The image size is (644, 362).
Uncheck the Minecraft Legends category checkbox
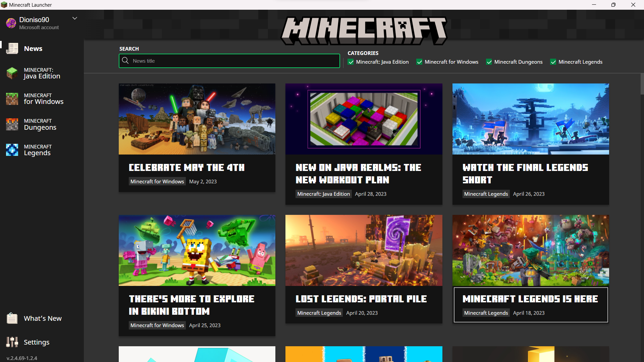(553, 62)
